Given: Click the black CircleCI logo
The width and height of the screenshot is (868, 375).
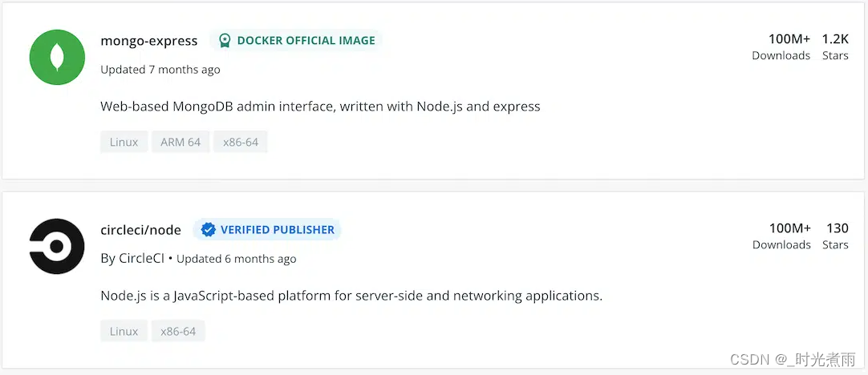Looking at the screenshot, I should (57, 246).
